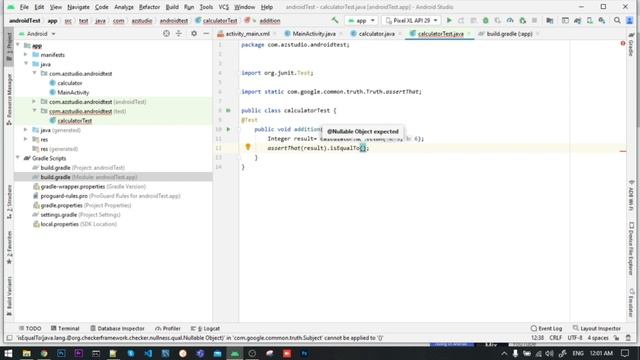This screenshot has height=360, width=640.
Task: Expand the res folder
Action: [x=26, y=139]
